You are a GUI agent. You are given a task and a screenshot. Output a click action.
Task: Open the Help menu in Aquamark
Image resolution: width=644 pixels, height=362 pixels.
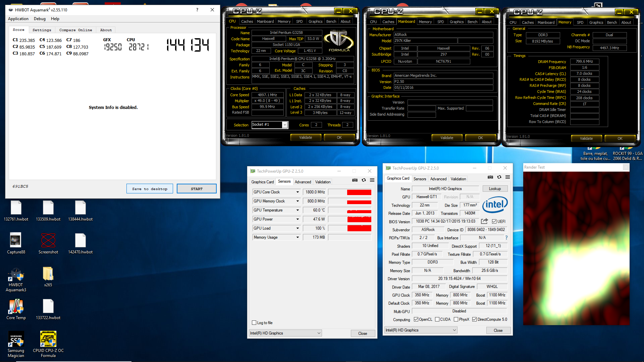[55, 19]
